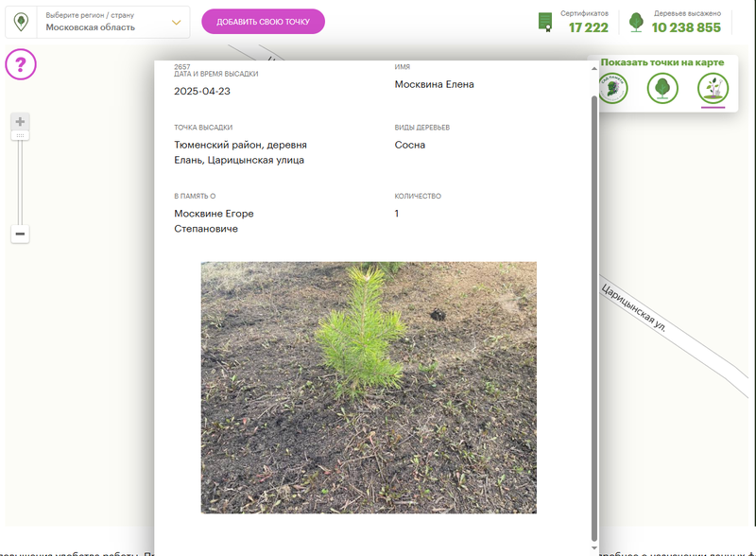The image size is (756, 556).
Task: Click the popup vertical scrollbar
Action: (x=593, y=312)
